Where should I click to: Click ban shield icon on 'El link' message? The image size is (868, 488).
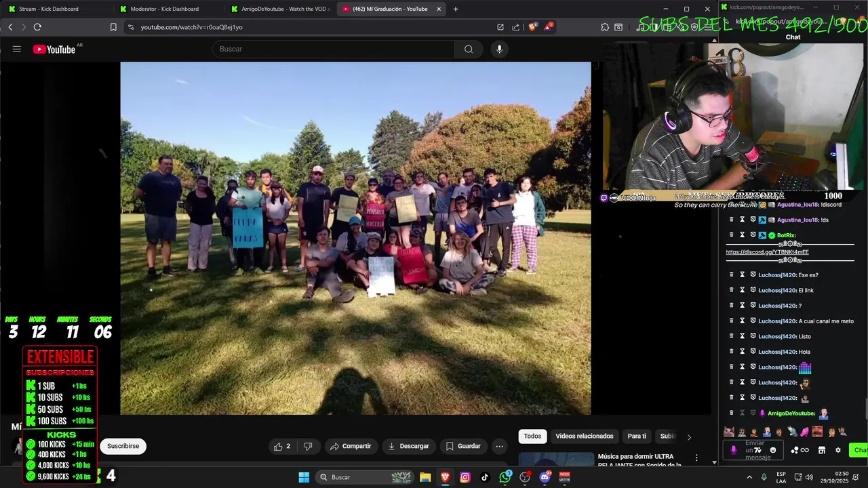(x=753, y=290)
